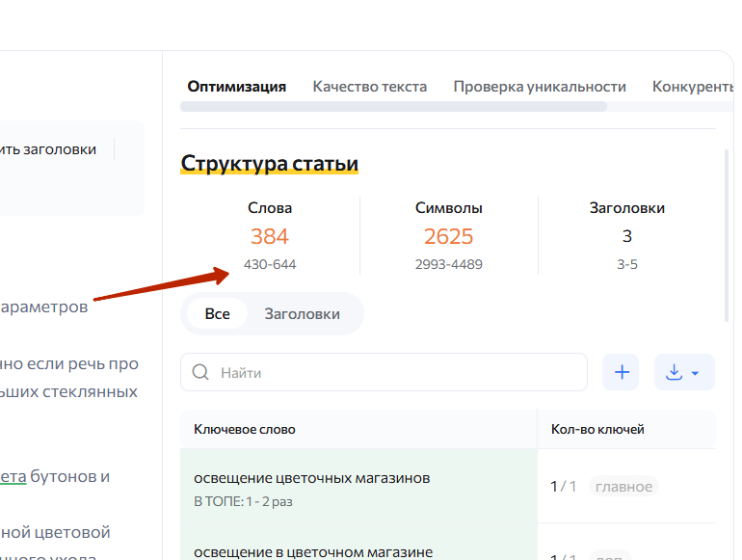Open the download dropdown menu

tap(684, 372)
